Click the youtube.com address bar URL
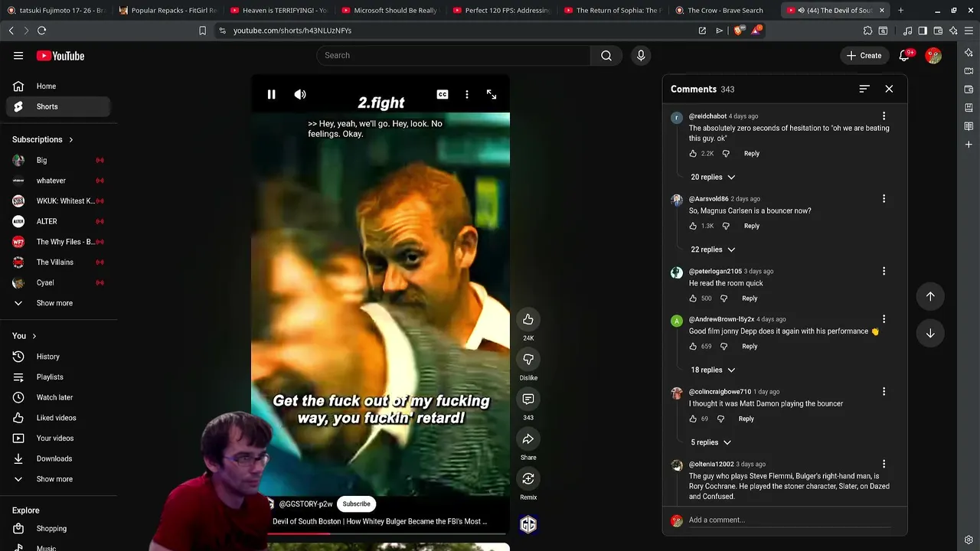The height and width of the screenshot is (551, 980). click(x=292, y=31)
